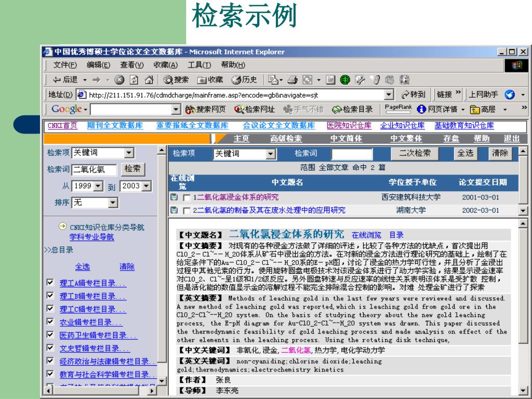
Task: Refresh the page with the Refresh icon
Action: click(x=134, y=80)
